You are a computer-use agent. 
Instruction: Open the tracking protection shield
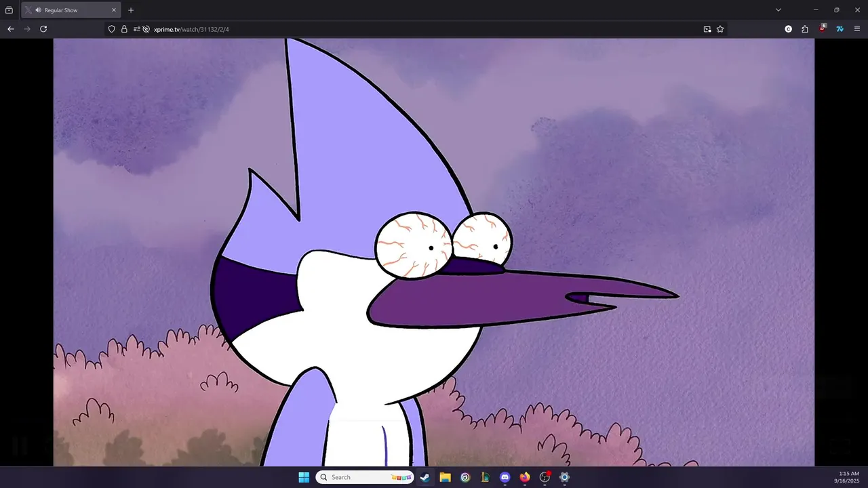tap(112, 29)
